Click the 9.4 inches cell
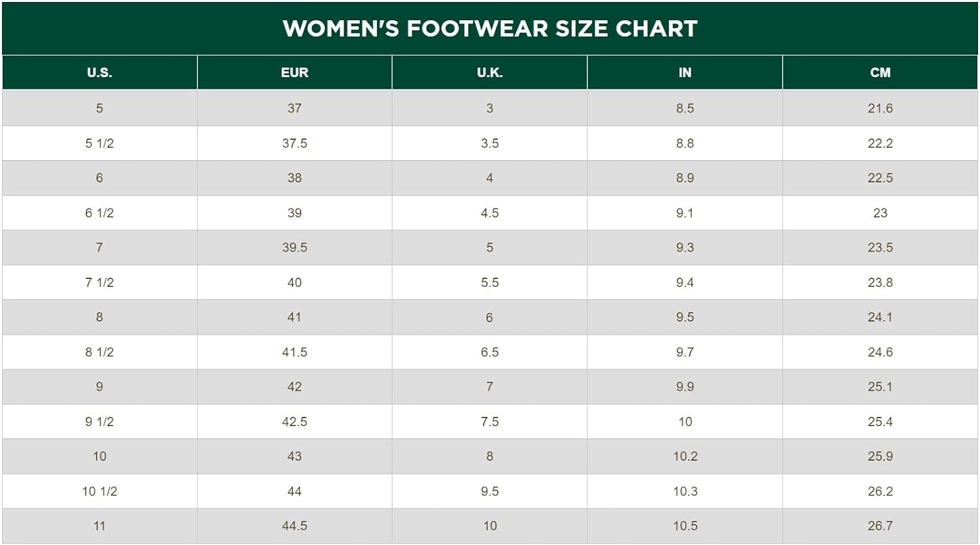980x545 pixels. pos(685,282)
